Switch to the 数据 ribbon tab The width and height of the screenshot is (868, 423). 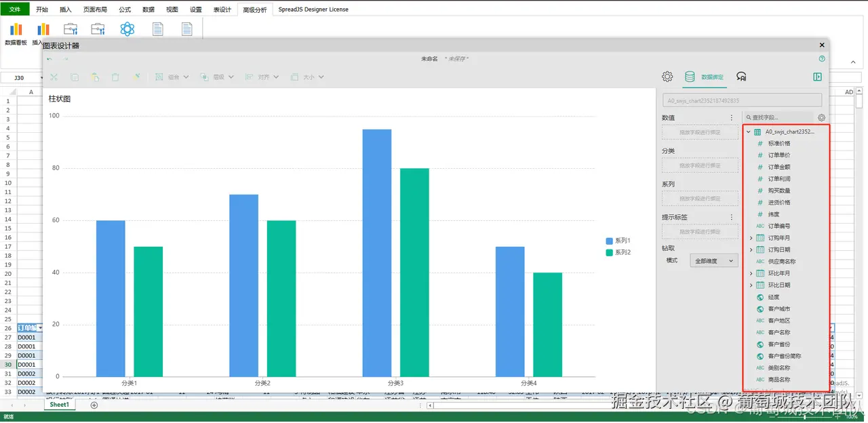pyautogui.click(x=149, y=9)
